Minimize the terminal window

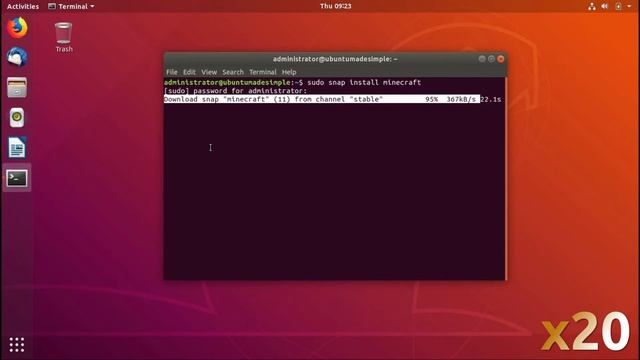pyautogui.click(x=482, y=59)
